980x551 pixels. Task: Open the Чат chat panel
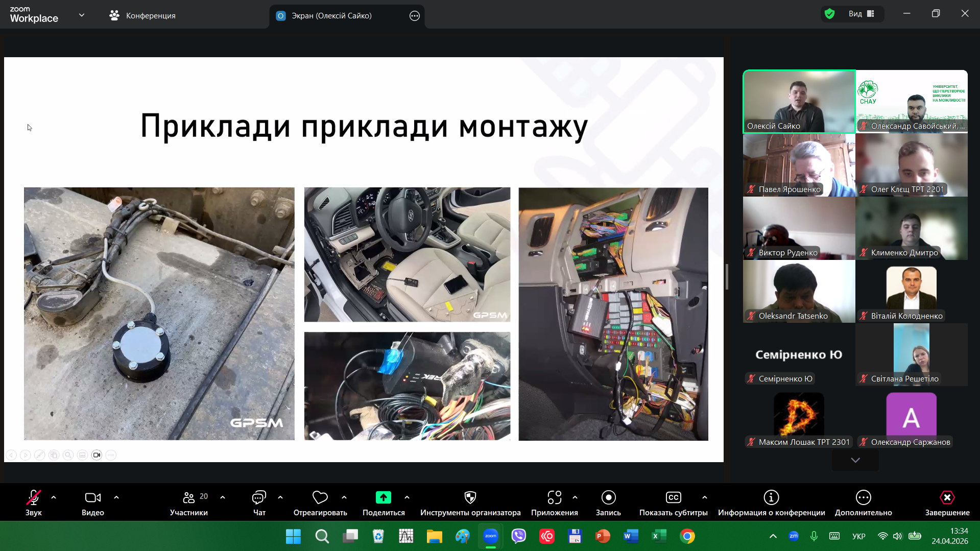(x=259, y=498)
